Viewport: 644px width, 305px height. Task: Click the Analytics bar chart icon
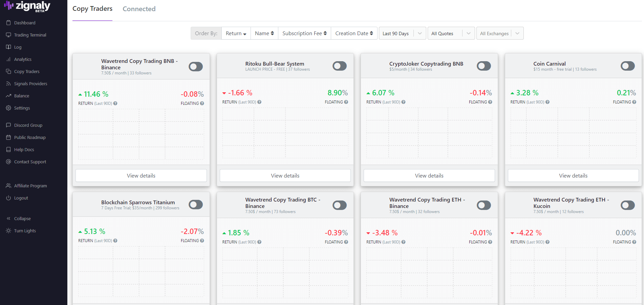tap(8, 59)
